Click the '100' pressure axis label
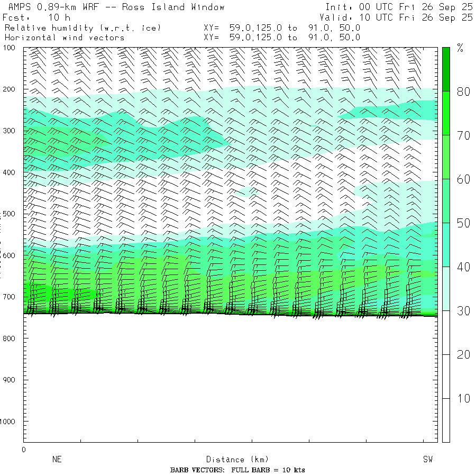The height and width of the screenshot is (476, 476). coord(9,48)
